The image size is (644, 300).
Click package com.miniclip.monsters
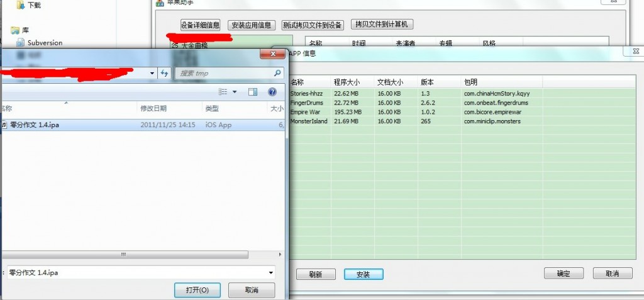click(492, 121)
